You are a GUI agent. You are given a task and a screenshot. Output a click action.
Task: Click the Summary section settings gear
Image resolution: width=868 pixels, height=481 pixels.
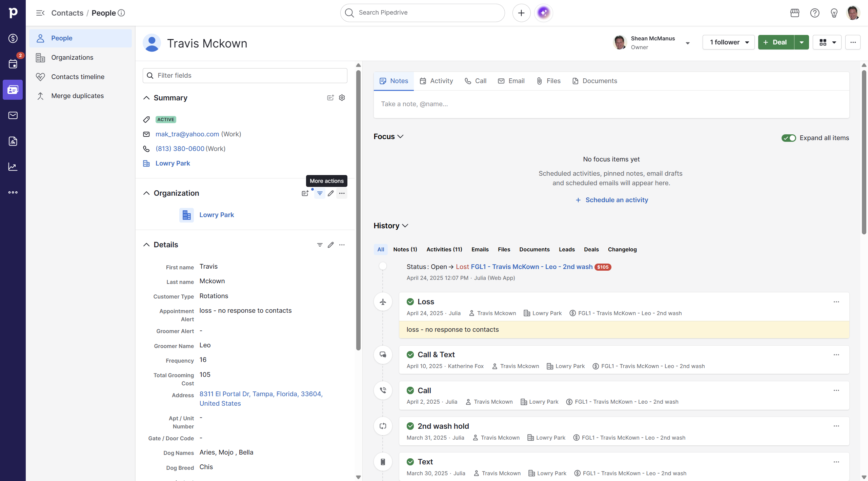pyautogui.click(x=342, y=98)
